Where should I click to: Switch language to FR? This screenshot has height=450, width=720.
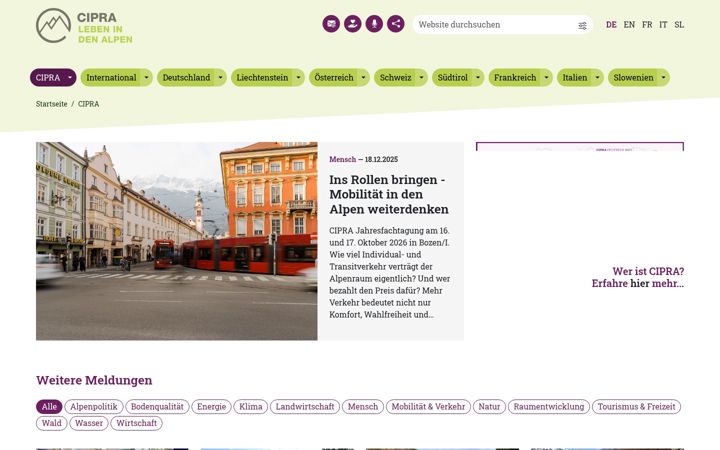click(647, 25)
